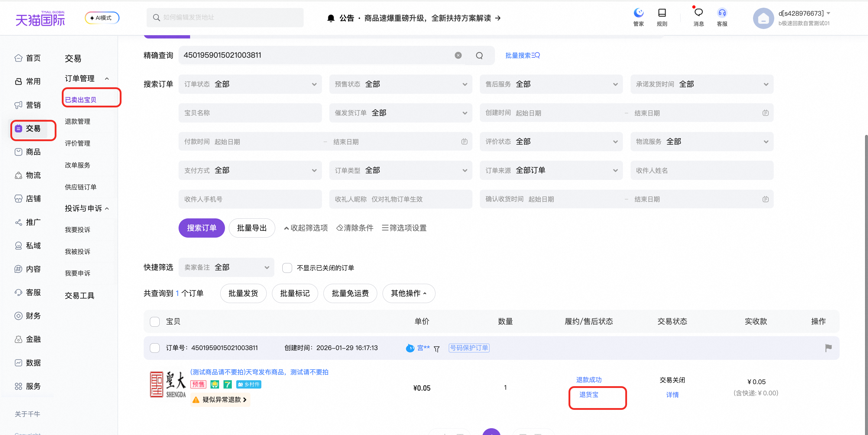The height and width of the screenshot is (435, 868).
Task: Open the 商品 sidebar item
Action: click(28, 152)
